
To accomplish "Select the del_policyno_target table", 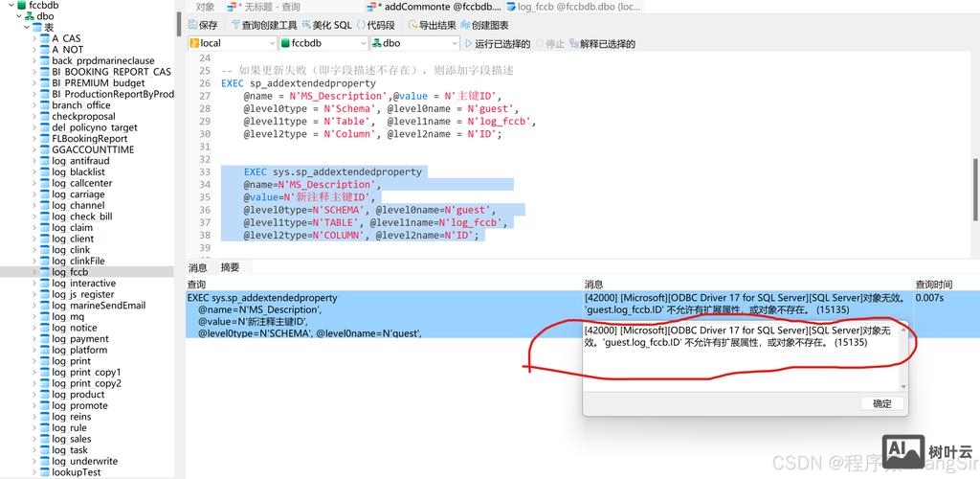I will (95, 127).
